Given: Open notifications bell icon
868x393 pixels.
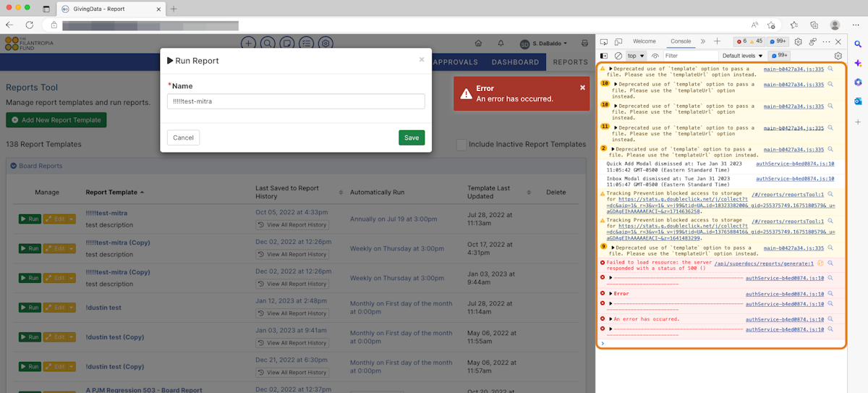Looking at the screenshot, I should coord(501,43).
